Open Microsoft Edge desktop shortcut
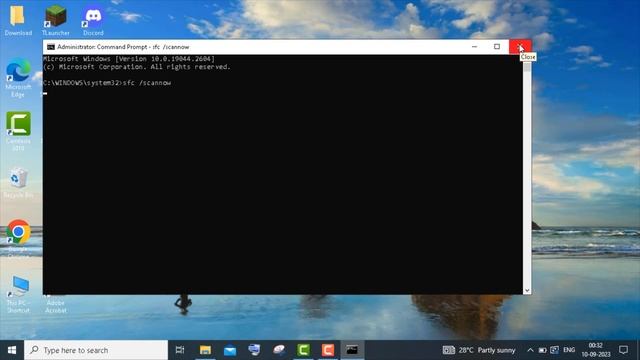 pos(18,78)
